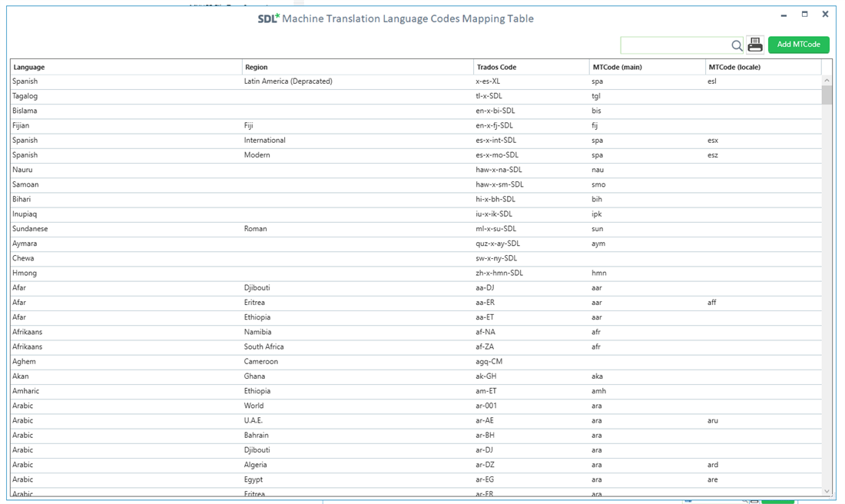Select the agq-CM Trados code
Image resolution: width=845 pixels, height=504 pixels.
click(489, 362)
